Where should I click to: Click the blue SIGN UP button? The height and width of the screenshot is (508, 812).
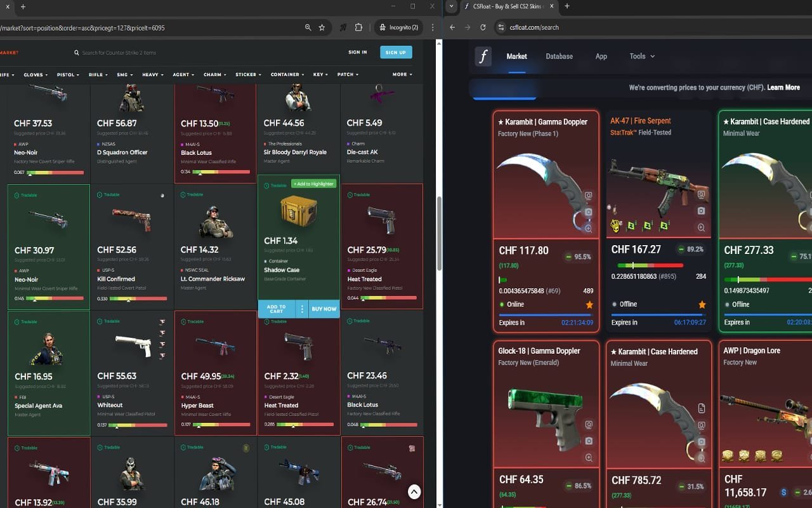[396, 52]
